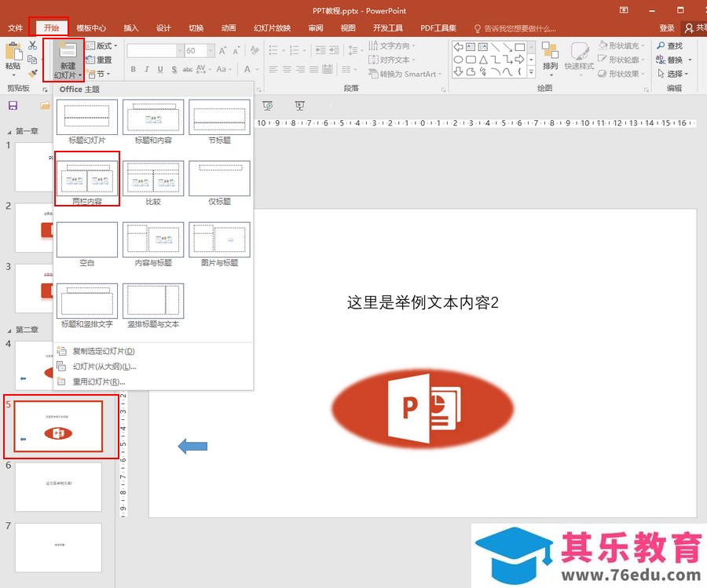Viewport: 707px width, 588px height.
Task: Choose the Comparison (比较) layout
Action: tap(153, 184)
